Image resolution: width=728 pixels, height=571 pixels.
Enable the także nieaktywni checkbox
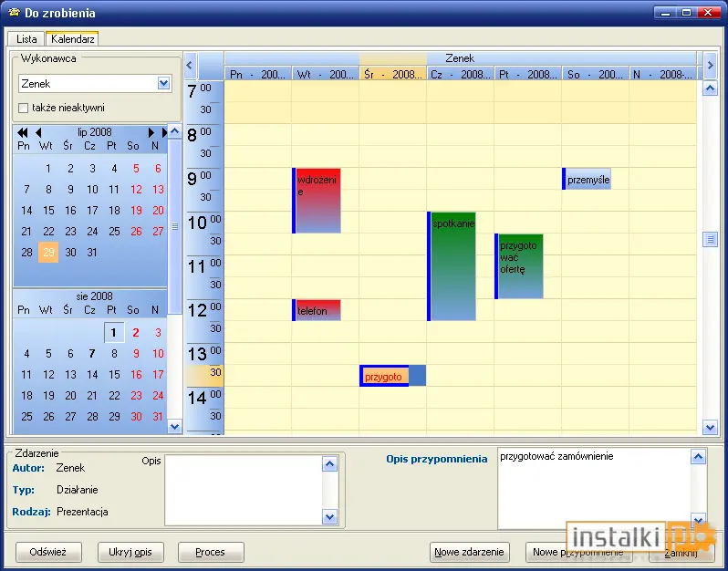tap(23, 109)
